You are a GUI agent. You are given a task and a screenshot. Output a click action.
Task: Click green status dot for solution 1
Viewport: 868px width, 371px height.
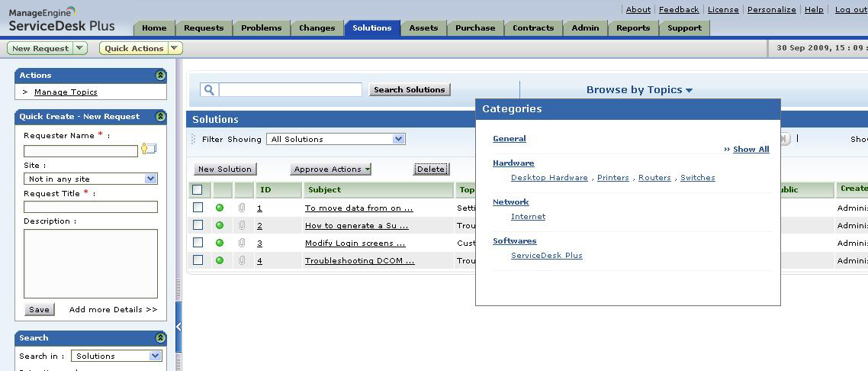point(220,208)
